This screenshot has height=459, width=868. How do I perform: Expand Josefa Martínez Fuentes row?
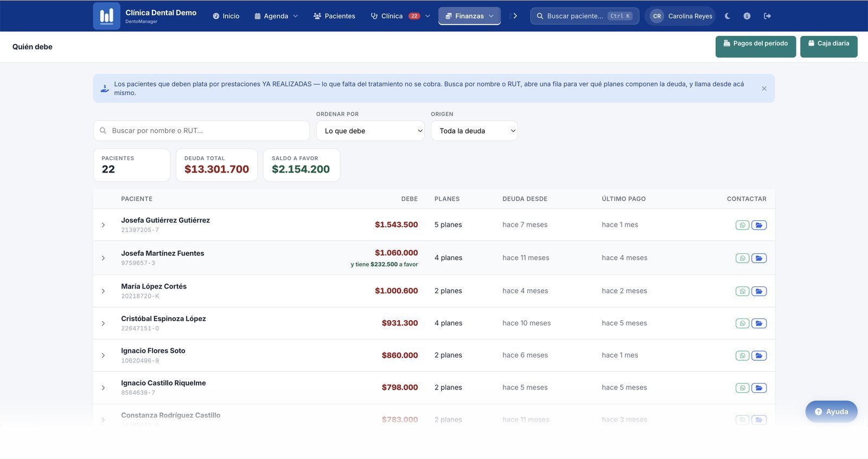103,258
